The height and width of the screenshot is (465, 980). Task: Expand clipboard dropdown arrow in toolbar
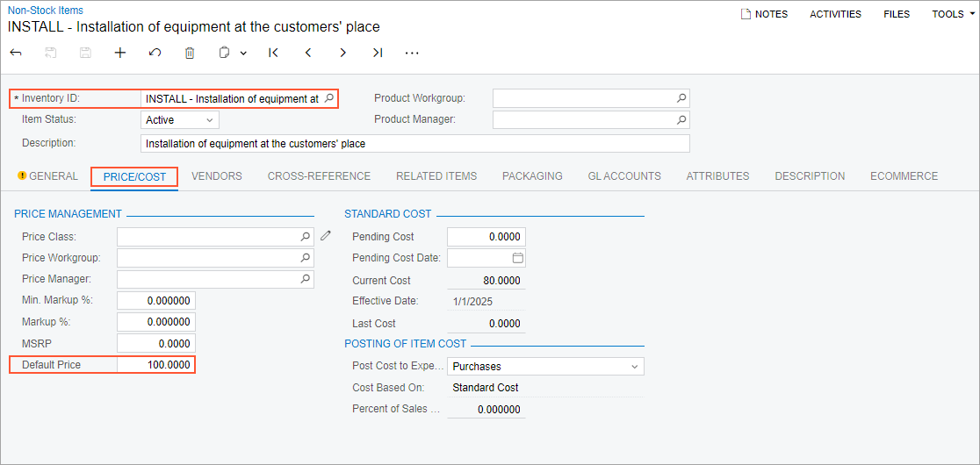[x=243, y=53]
